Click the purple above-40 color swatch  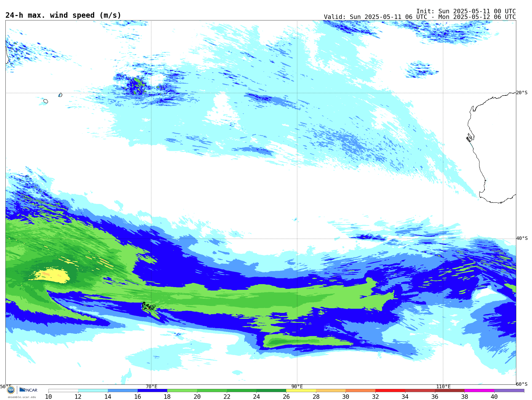509,391
